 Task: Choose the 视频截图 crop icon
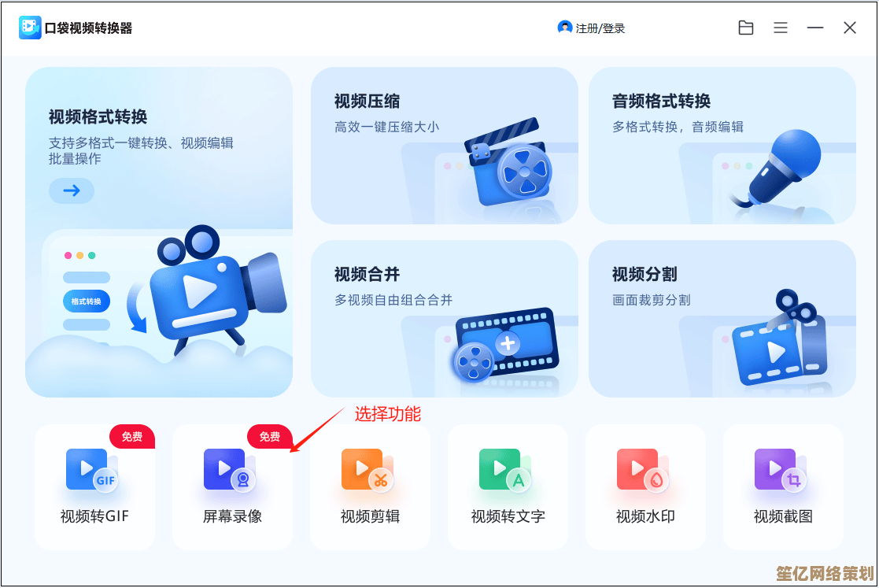(780, 471)
